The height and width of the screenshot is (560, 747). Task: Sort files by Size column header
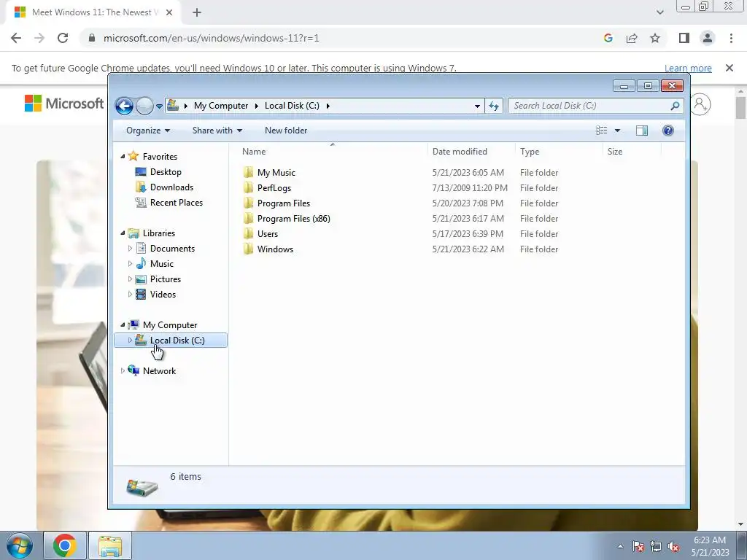tap(614, 152)
